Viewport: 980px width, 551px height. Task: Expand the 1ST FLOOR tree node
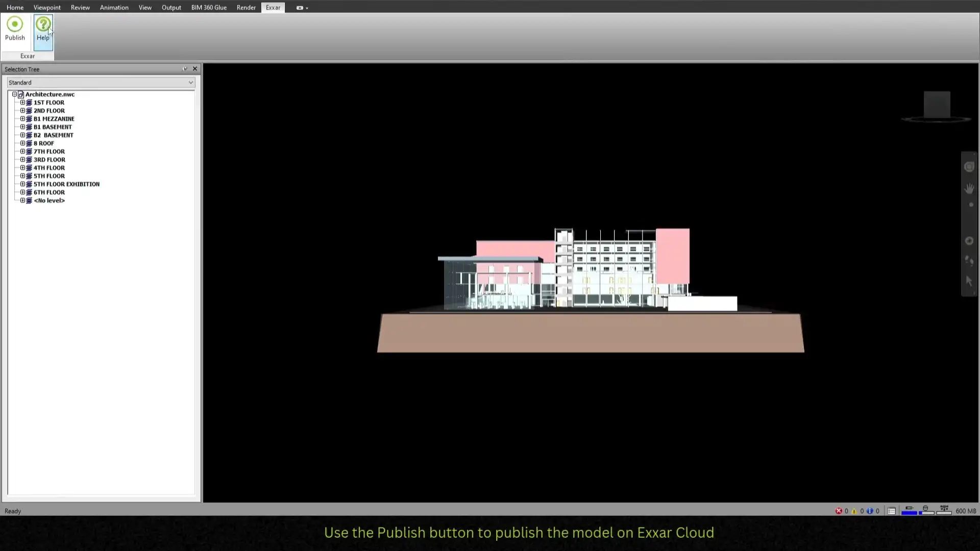[22, 103]
